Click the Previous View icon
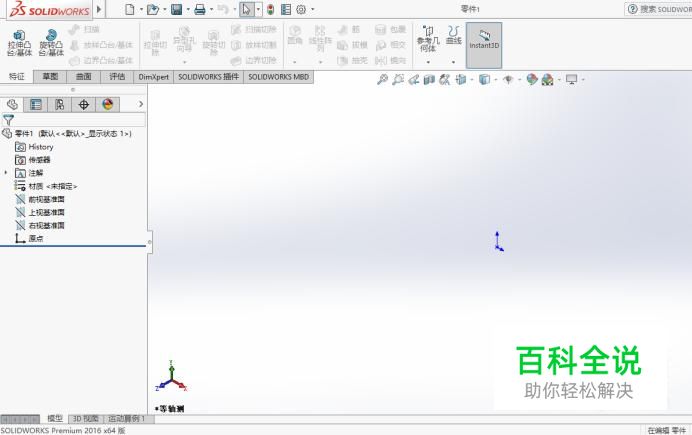 pyautogui.click(x=414, y=79)
